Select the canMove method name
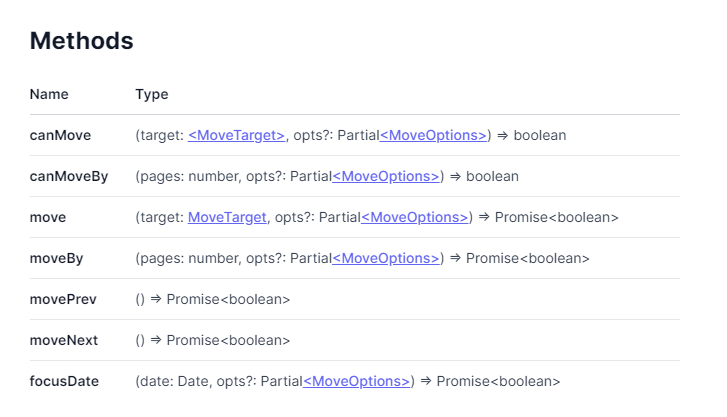 click(x=63, y=135)
